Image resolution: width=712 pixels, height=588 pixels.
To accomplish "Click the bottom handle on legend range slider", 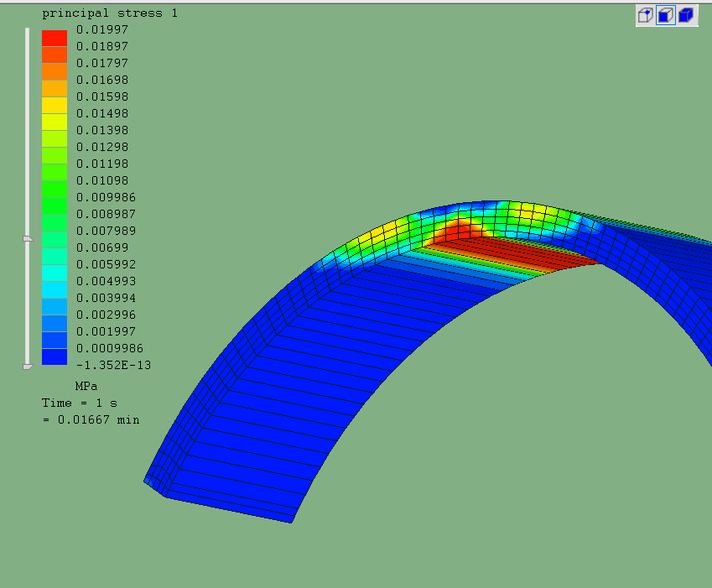I will (x=28, y=367).
